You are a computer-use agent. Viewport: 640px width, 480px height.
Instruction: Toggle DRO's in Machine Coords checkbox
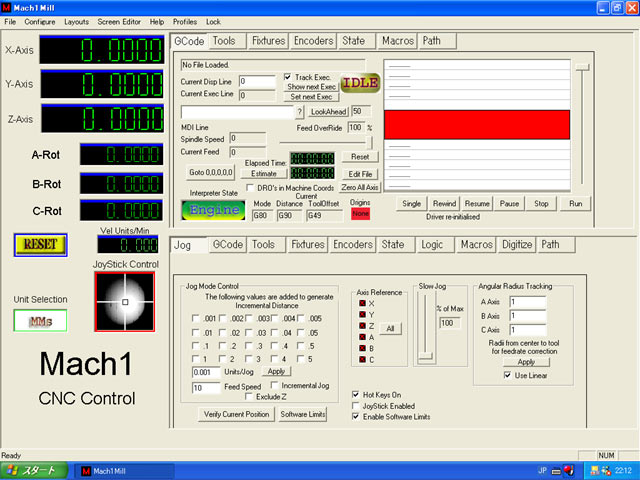coord(250,188)
